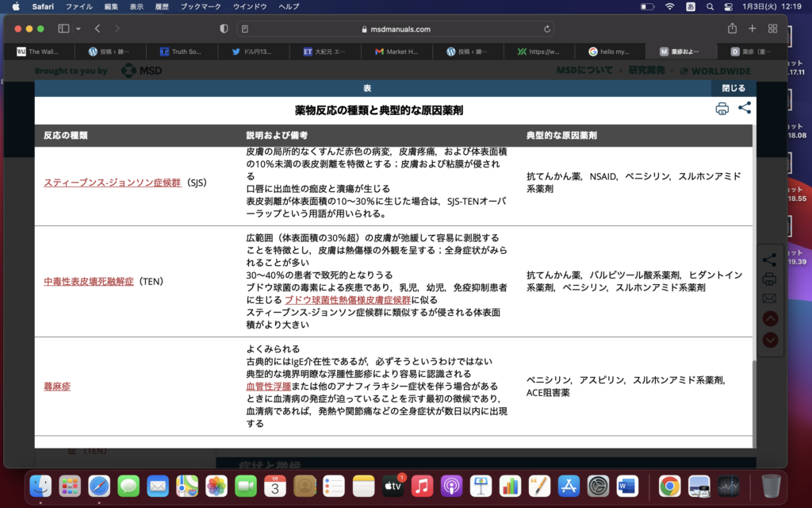Close the table with 閉じる button
Screen dimensions: 812x508
click(733, 88)
